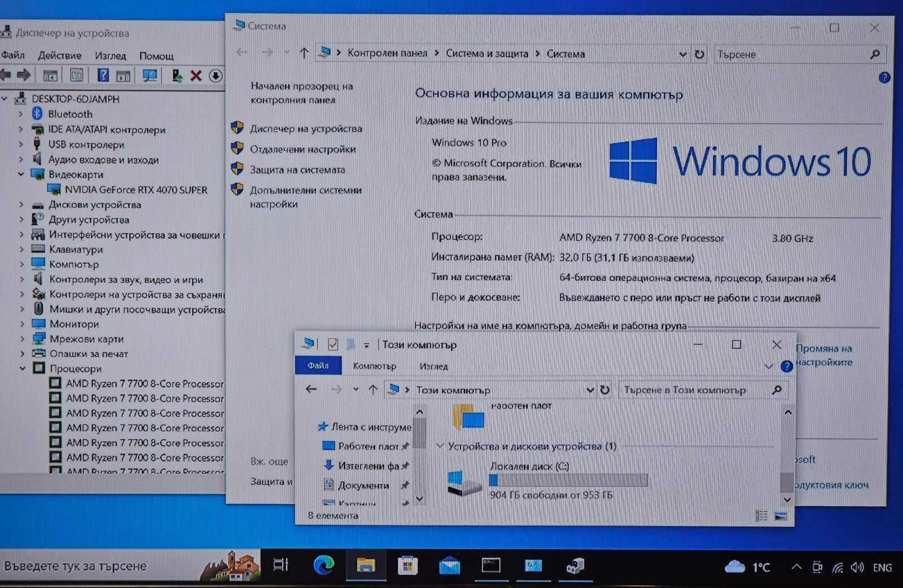Screen dimensions: 903x588
Task: Click Начален прозорец на контролния панел link
Action: pos(301,93)
